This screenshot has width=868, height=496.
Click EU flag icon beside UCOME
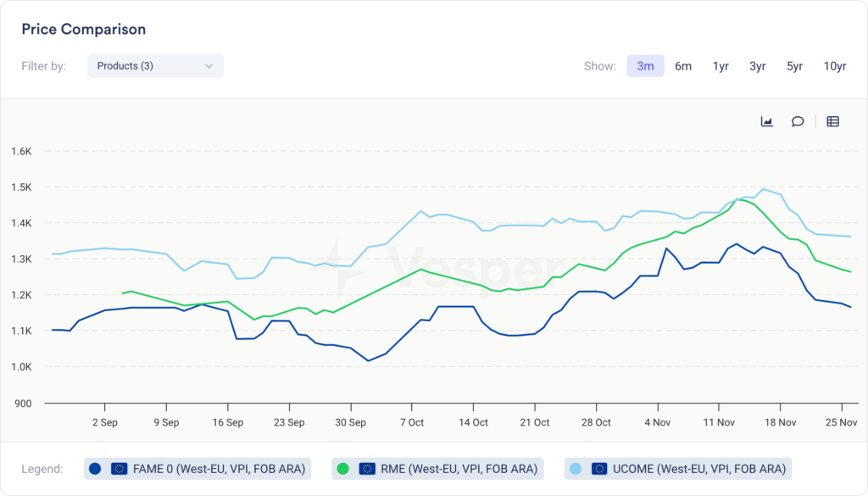[600, 468]
